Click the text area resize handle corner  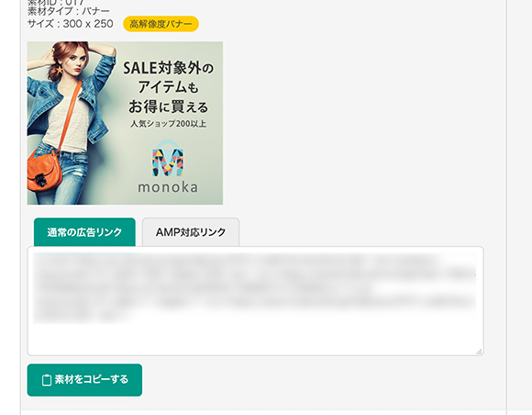pyautogui.click(x=479, y=352)
